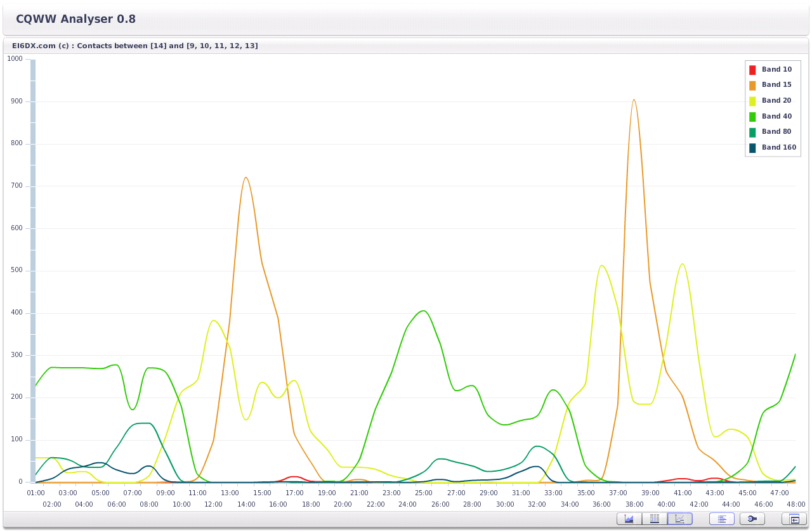Switch to the area chart view
This screenshot has width=812, height=532.
tap(629, 519)
